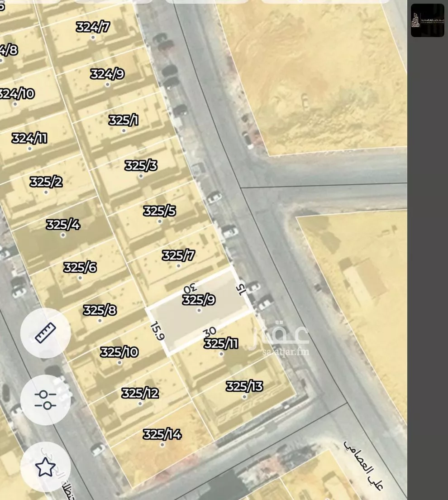448x500 pixels.
Task: Select parcel 325/11 marker
Action: pos(221,354)
